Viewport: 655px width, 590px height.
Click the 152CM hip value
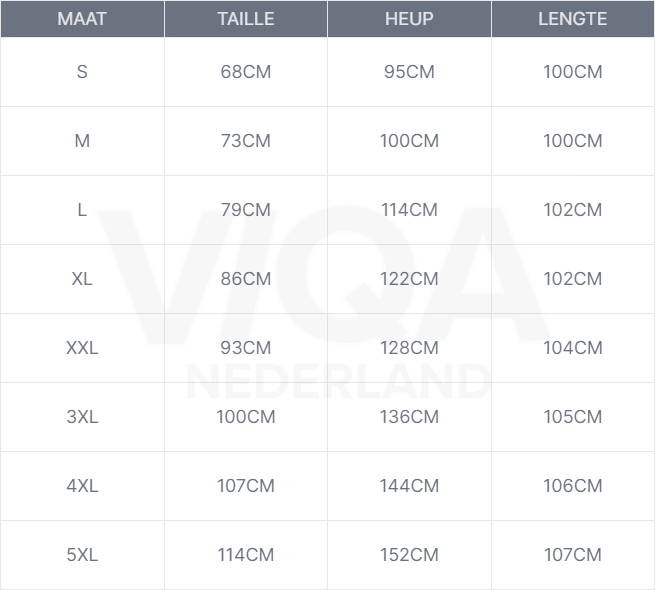(409, 555)
